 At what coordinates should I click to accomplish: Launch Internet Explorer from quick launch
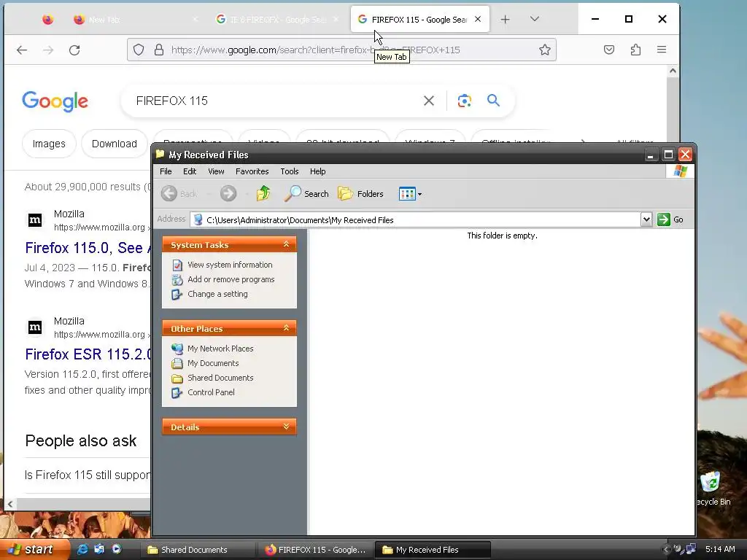tap(82, 550)
